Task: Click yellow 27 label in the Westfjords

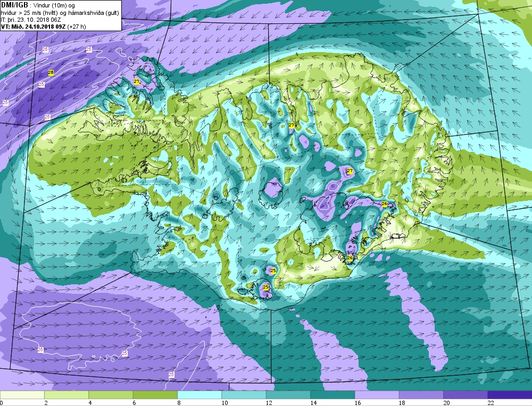Action: pos(136,82)
